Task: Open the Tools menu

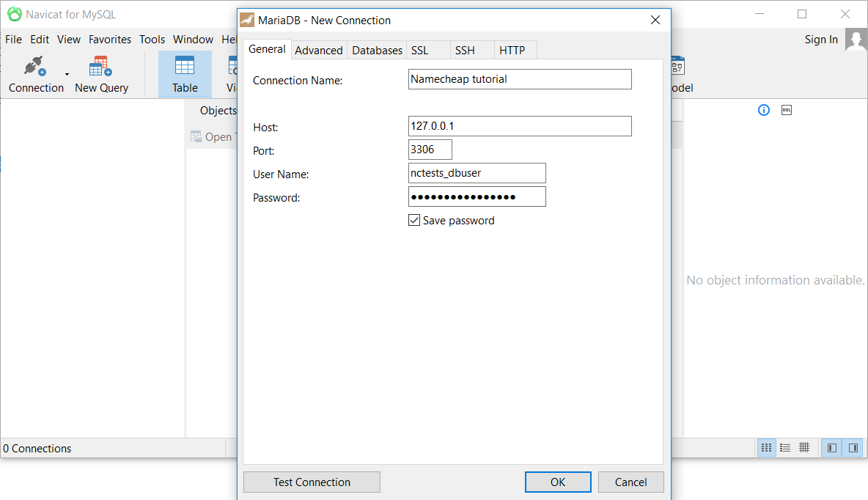Action: coord(152,40)
